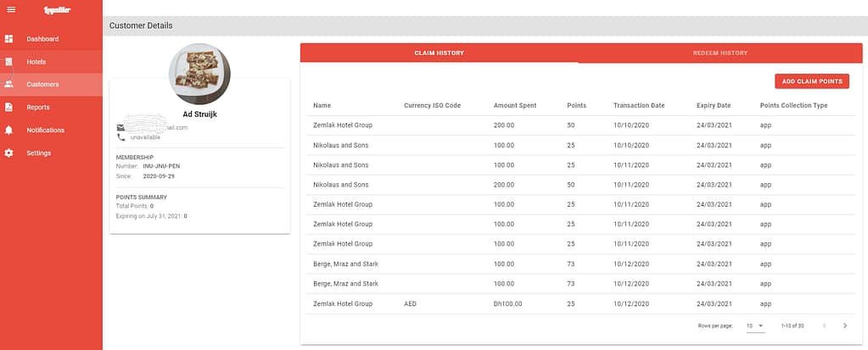Go to next page of claims

click(x=845, y=325)
